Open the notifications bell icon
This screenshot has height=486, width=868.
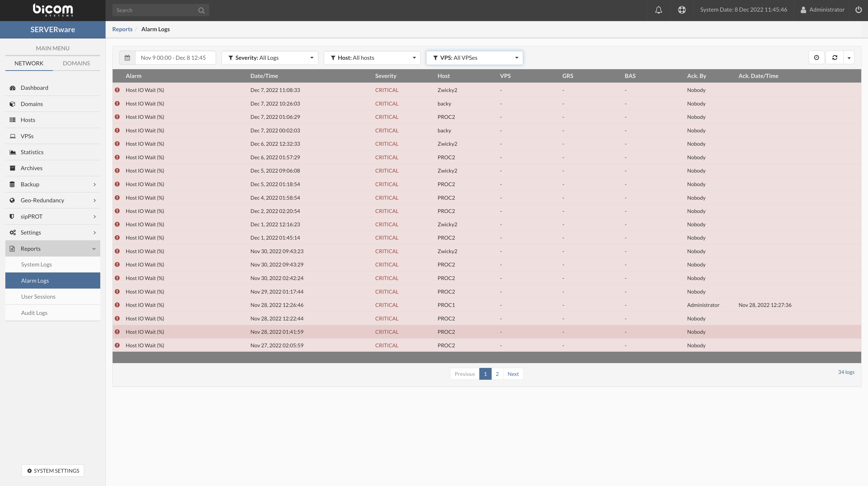pyautogui.click(x=659, y=10)
